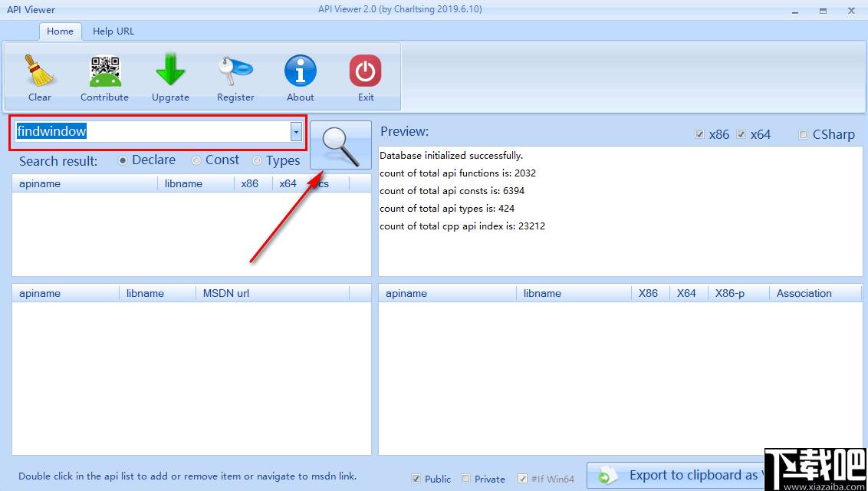Minimize the API Viewer window
The height and width of the screenshot is (491, 868).
click(795, 11)
